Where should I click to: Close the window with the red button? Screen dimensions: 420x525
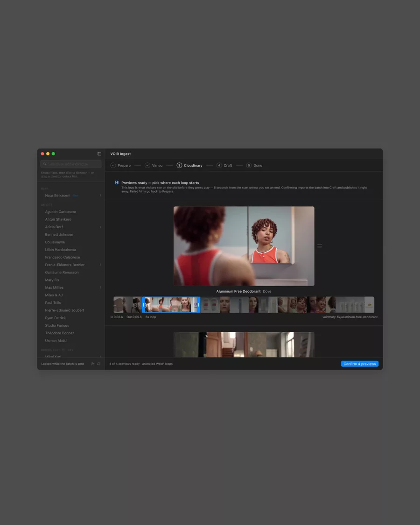[42, 154]
